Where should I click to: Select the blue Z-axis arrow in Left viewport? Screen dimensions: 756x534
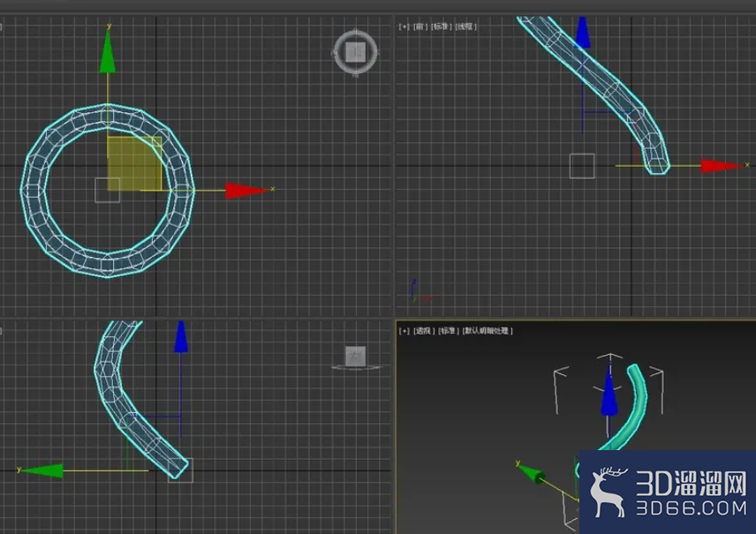tap(181, 336)
